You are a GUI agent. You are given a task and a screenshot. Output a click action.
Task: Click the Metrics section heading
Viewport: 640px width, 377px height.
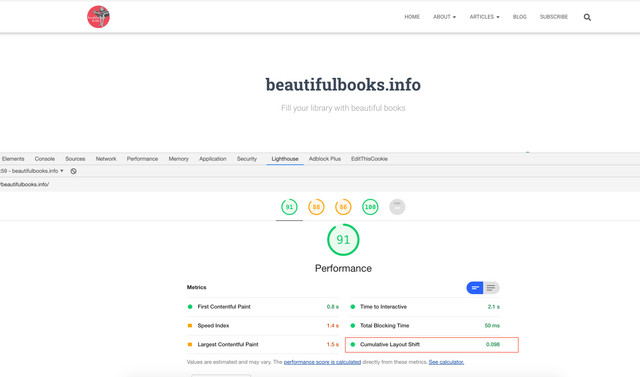tap(196, 287)
